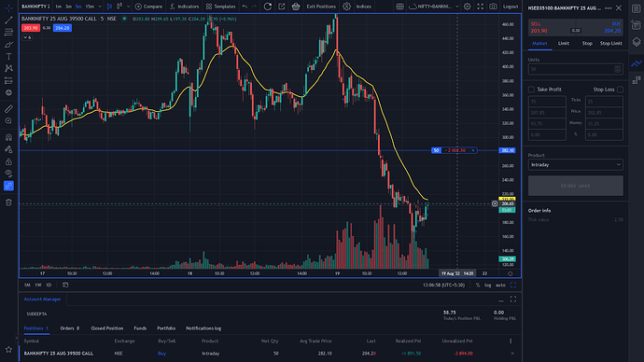
Task: Enter fullscreen mode icon
Action: (x=480, y=7)
